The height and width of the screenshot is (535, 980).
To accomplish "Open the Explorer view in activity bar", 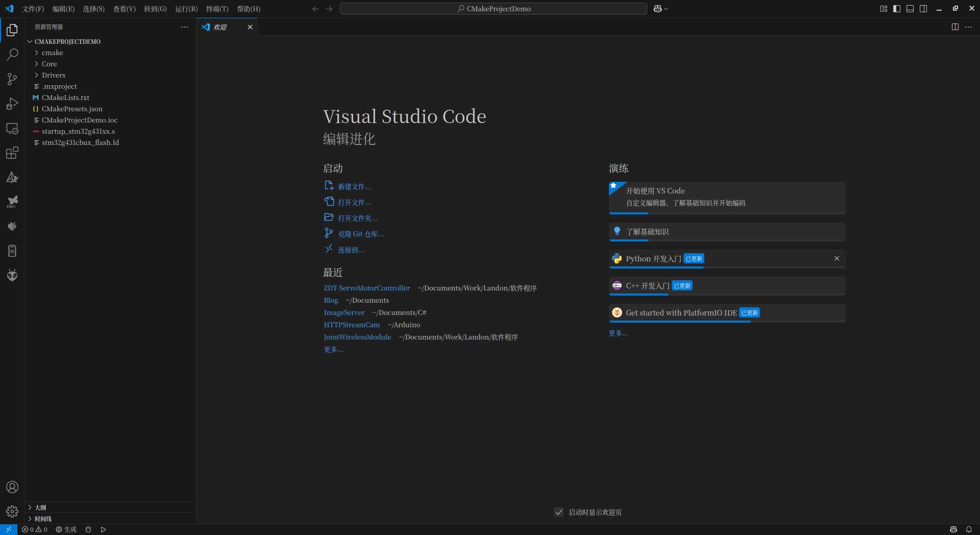I will pyautogui.click(x=12, y=30).
